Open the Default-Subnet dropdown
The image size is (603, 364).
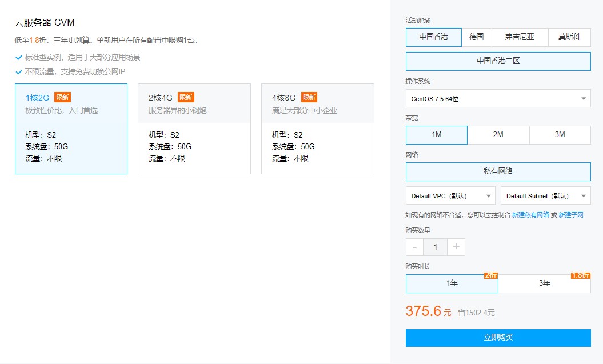coord(546,196)
